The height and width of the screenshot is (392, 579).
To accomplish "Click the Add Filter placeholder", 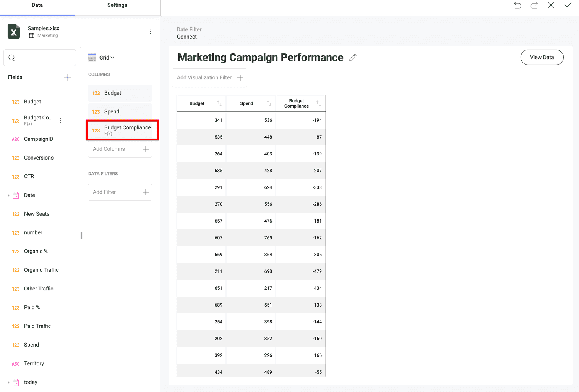I will [x=120, y=192].
